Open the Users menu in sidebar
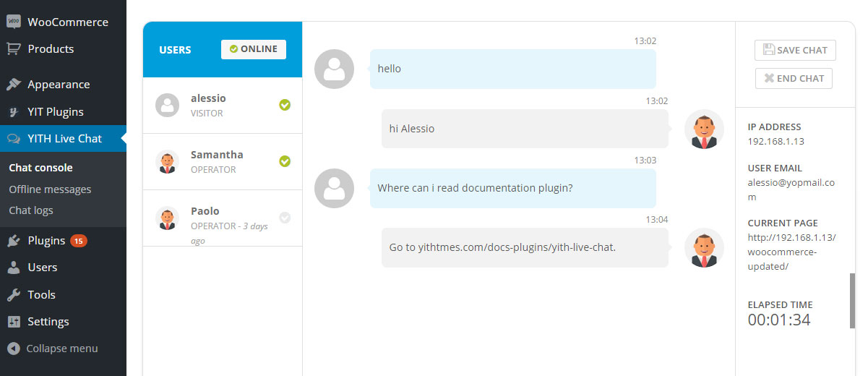Screen dimensions: 868x376 pos(42,268)
